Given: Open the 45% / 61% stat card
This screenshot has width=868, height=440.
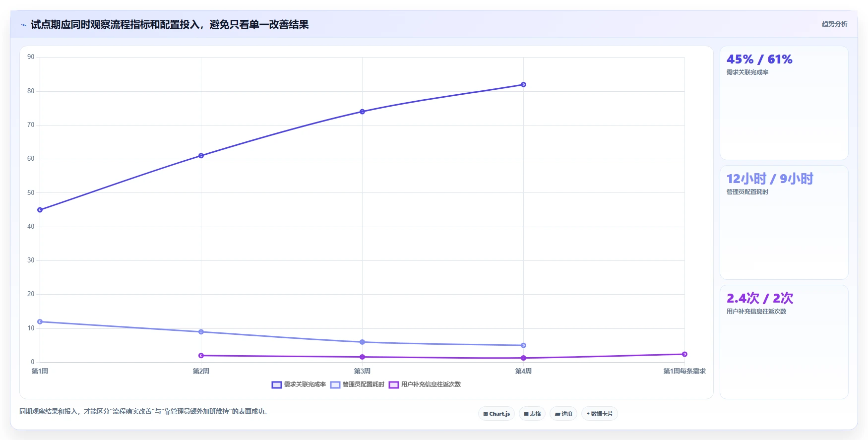Looking at the screenshot, I should click(784, 103).
